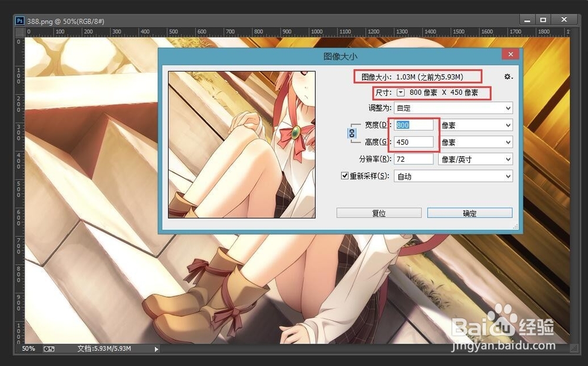Click the 分辨率 field showing 72
The width and height of the screenshot is (588, 366).
pyautogui.click(x=413, y=159)
